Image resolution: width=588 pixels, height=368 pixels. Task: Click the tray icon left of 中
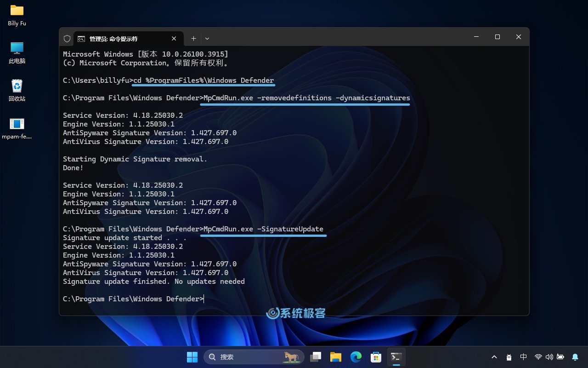pos(509,357)
